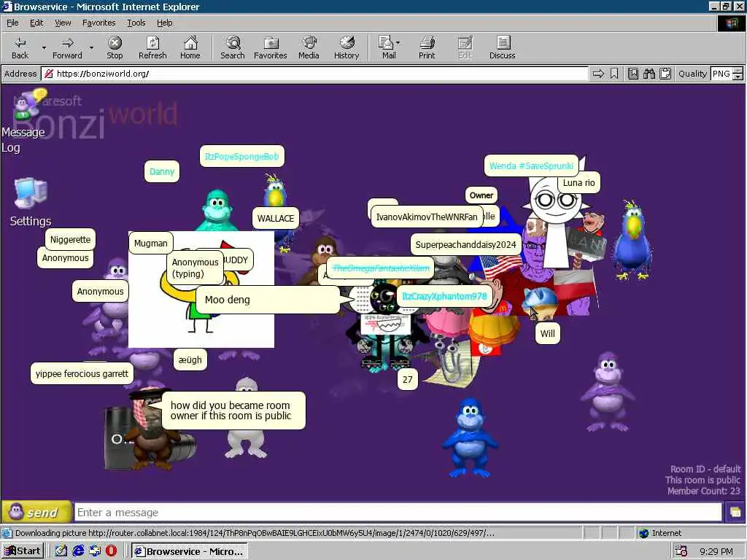Open the File menu
The image size is (747, 560).
point(12,23)
